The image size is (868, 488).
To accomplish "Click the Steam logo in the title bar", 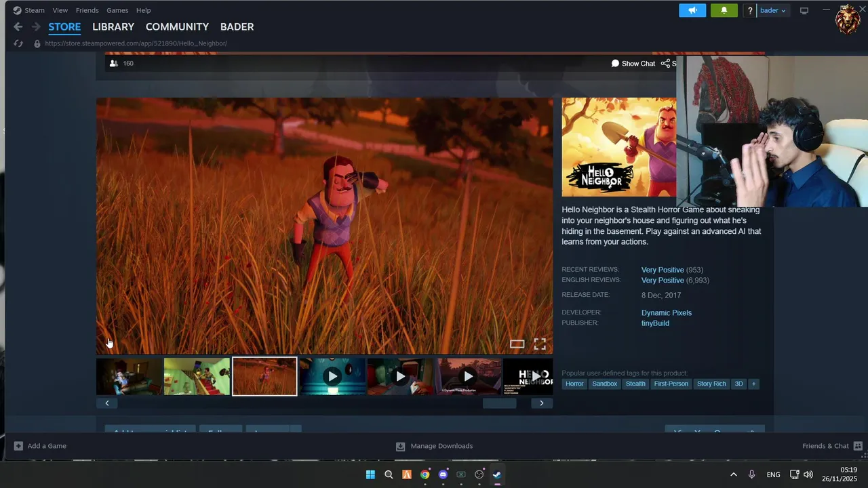I will click(17, 10).
